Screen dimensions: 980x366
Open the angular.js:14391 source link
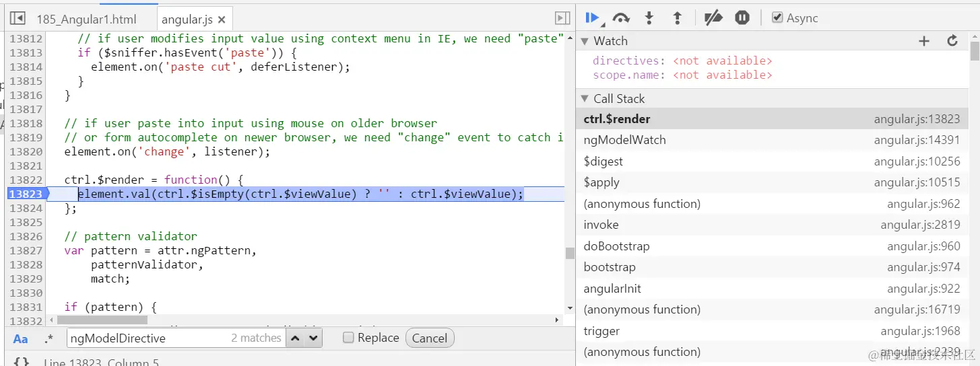click(x=917, y=140)
